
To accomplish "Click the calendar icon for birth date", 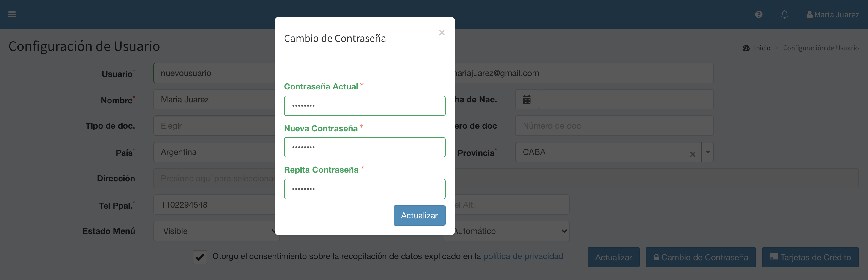I will coord(526,100).
